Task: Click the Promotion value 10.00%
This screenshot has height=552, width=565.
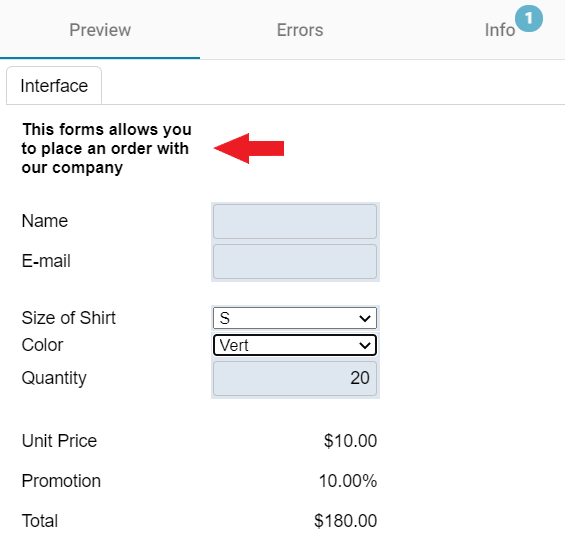Action: 348,481
